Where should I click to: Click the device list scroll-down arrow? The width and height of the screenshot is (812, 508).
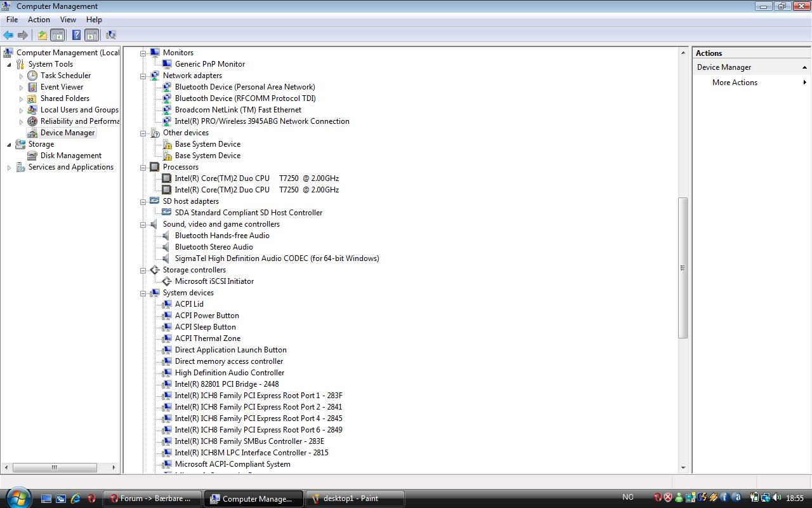tap(683, 468)
